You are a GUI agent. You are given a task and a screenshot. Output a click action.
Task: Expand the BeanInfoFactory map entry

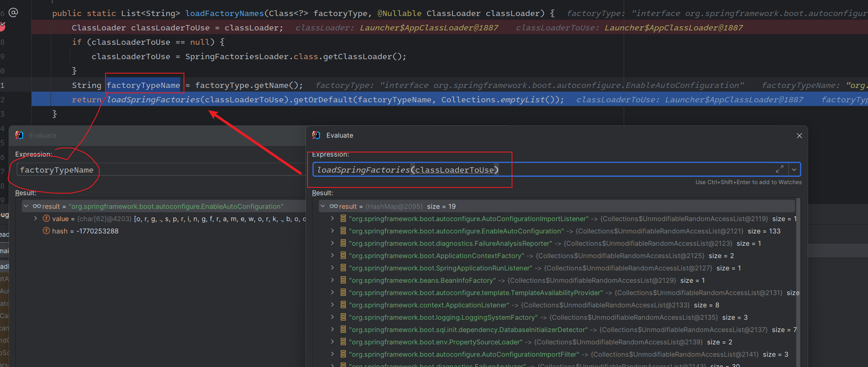coord(333,280)
